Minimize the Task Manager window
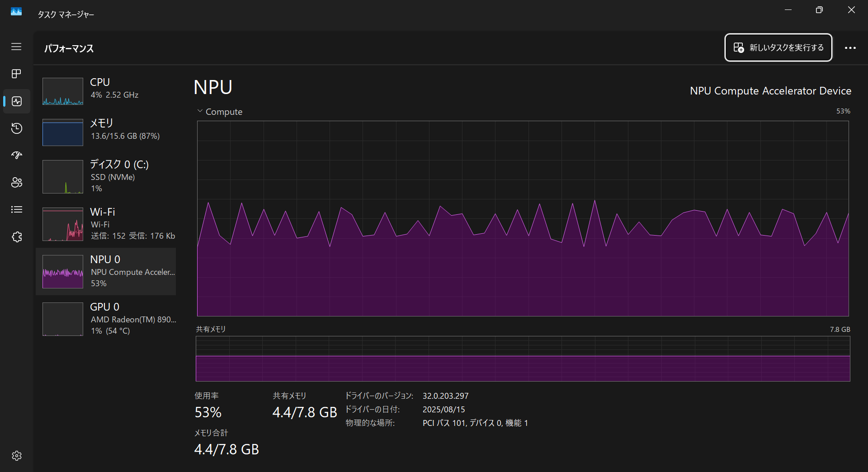Screen dimensions: 868x472 (788, 10)
